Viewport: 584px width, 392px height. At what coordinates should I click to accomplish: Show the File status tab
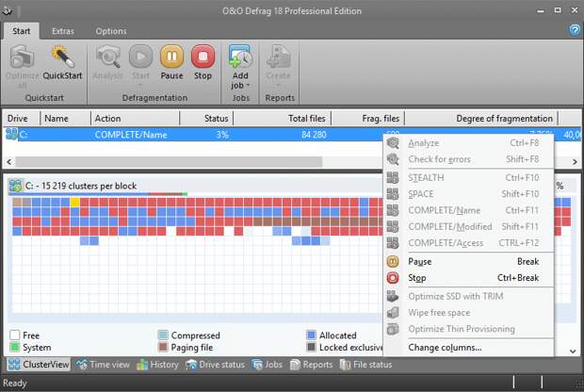click(366, 365)
